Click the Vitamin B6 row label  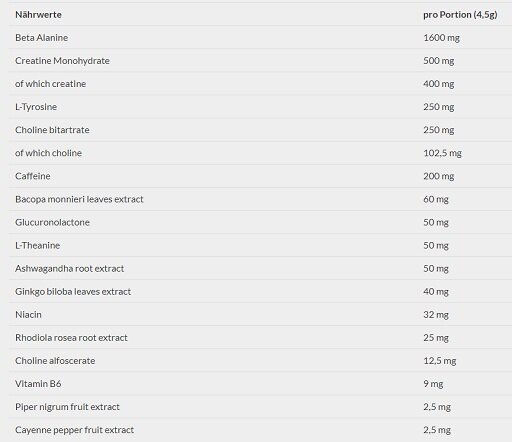(x=38, y=384)
